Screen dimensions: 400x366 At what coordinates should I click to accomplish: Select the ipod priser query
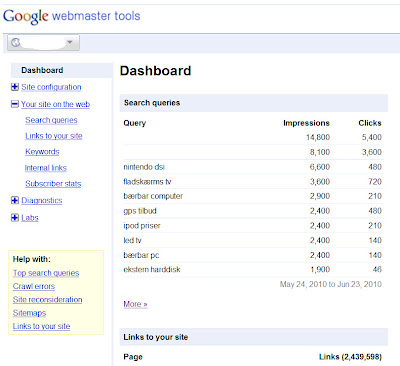pos(142,226)
